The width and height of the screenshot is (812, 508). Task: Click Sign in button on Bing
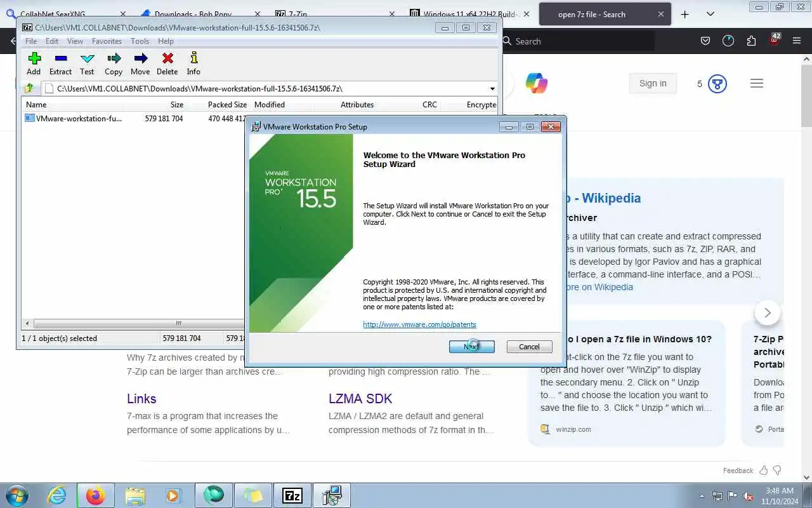tap(653, 83)
